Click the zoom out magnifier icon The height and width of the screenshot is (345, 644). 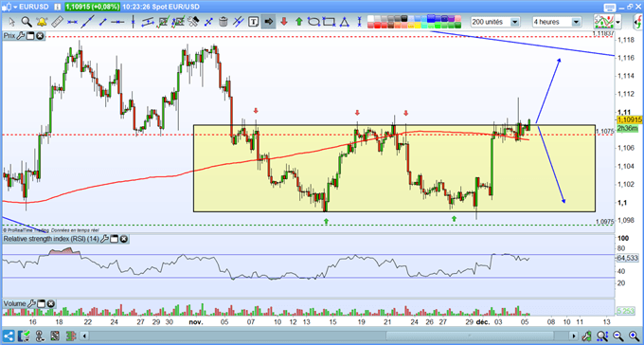(617, 336)
